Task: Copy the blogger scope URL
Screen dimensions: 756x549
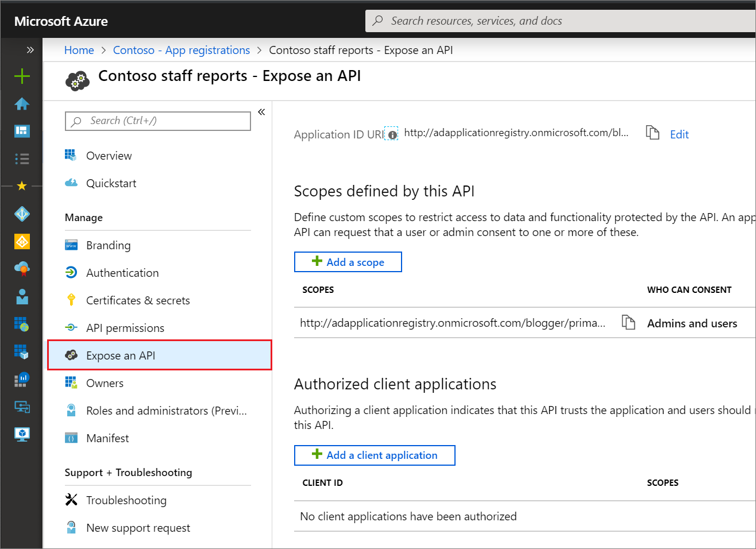Action: click(628, 322)
